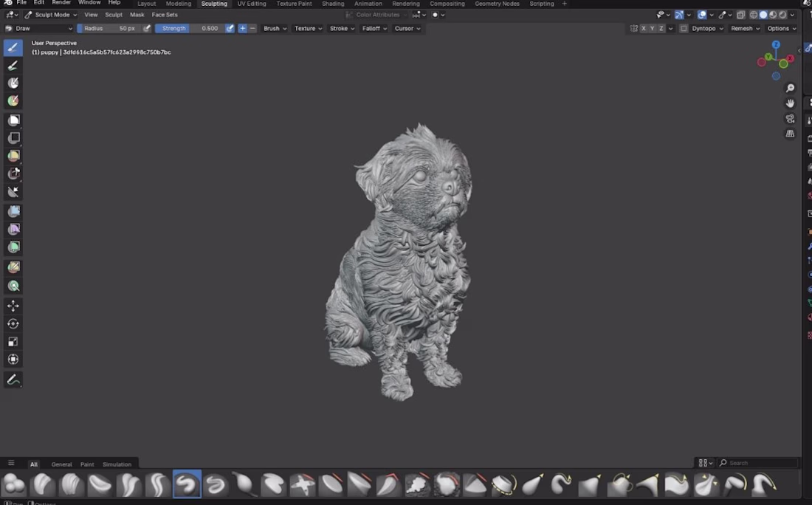812x505 pixels.
Task: Select the Move transform tool
Action: click(13, 306)
